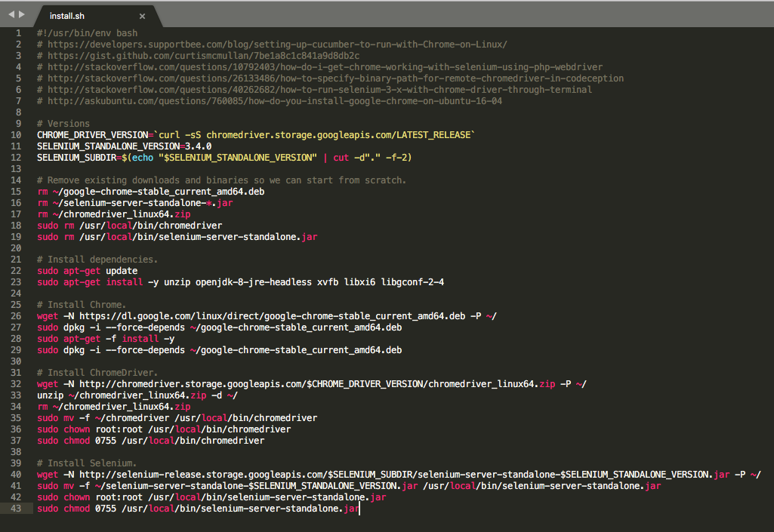Click '# Install Chrome.' comment
This screenshot has width=774, height=532.
(x=82, y=305)
